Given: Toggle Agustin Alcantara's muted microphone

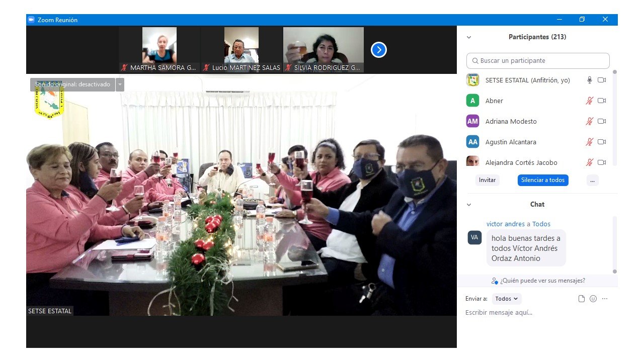Looking at the screenshot, I should pyautogui.click(x=589, y=142).
